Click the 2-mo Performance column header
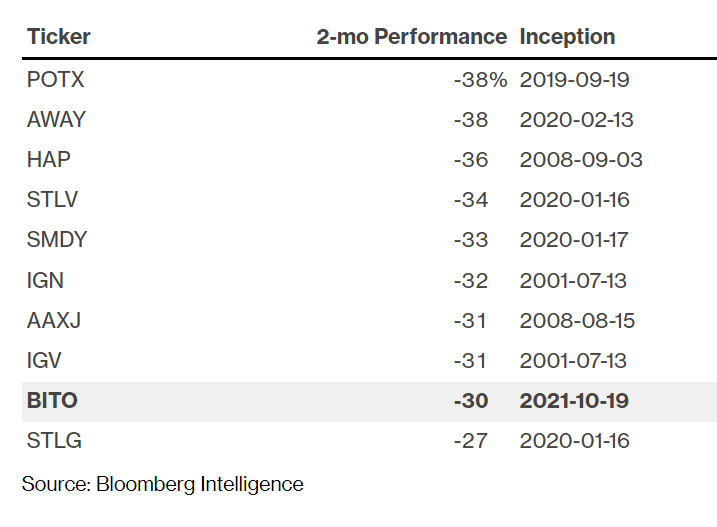 point(411,37)
